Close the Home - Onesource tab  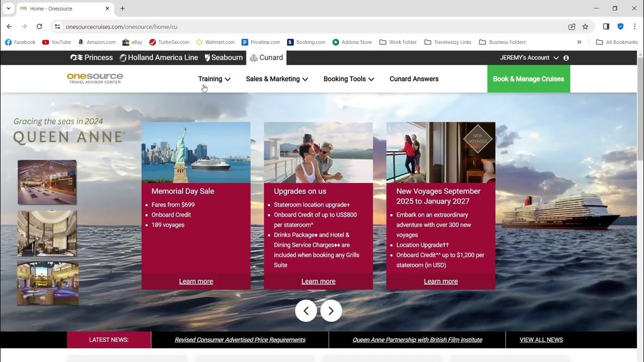coord(107,9)
